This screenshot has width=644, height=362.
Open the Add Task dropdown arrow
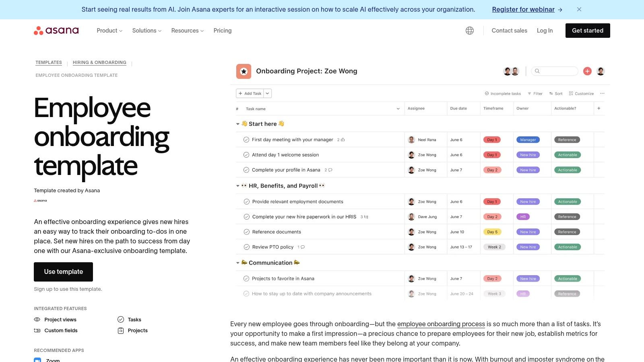268,93
